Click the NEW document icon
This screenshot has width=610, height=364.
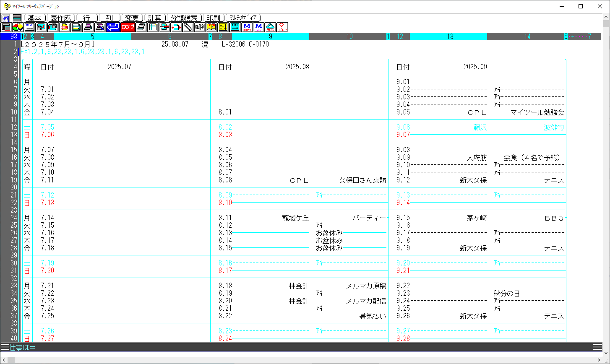(65, 27)
